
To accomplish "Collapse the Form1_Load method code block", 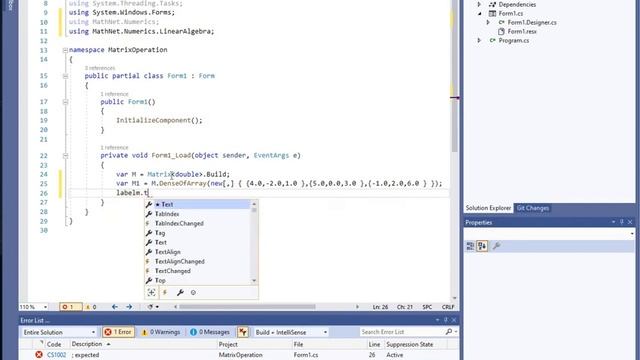I will pyautogui.click(x=65, y=156).
